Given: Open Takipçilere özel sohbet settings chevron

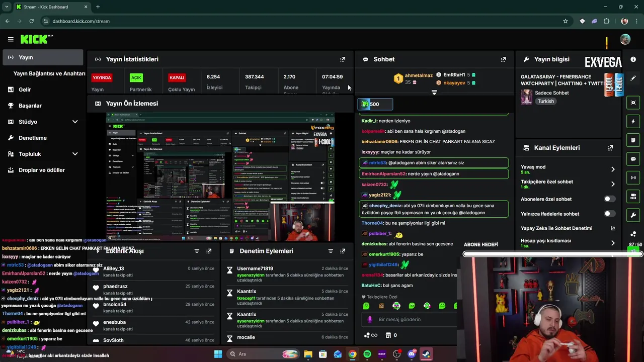Looking at the screenshot, I should tap(613, 184).
